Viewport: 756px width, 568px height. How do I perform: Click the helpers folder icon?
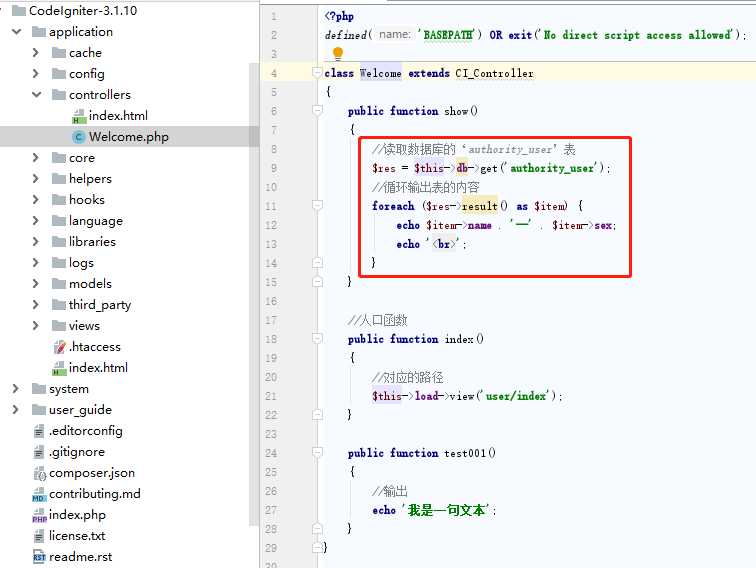59,178
